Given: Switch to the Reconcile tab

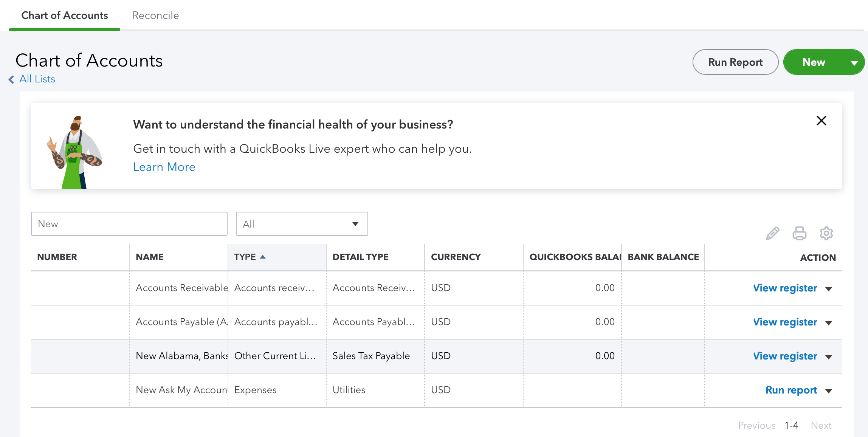Looking at the screenshot, I should 155,15.
